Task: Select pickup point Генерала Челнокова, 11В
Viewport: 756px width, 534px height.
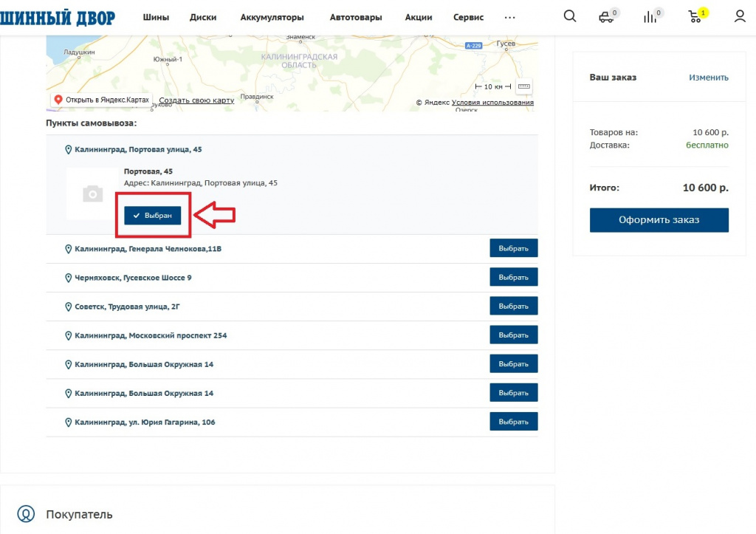Action: [513, 248]
